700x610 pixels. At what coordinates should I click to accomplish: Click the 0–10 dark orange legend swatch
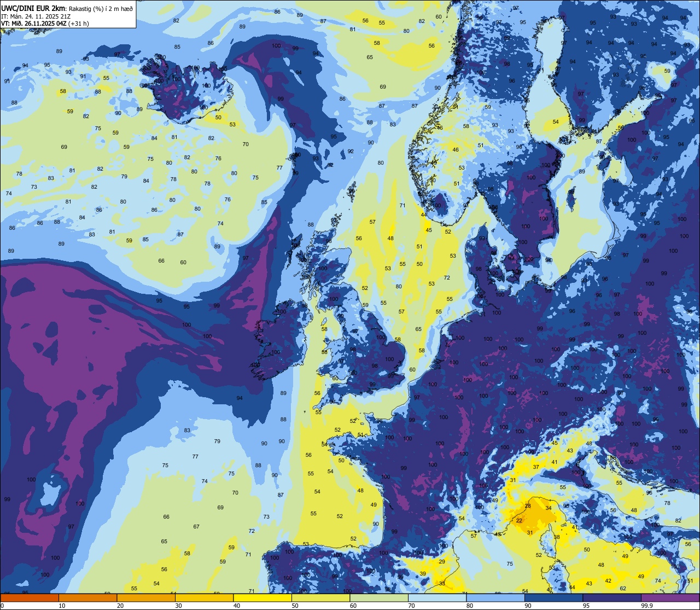pos(30,597)
